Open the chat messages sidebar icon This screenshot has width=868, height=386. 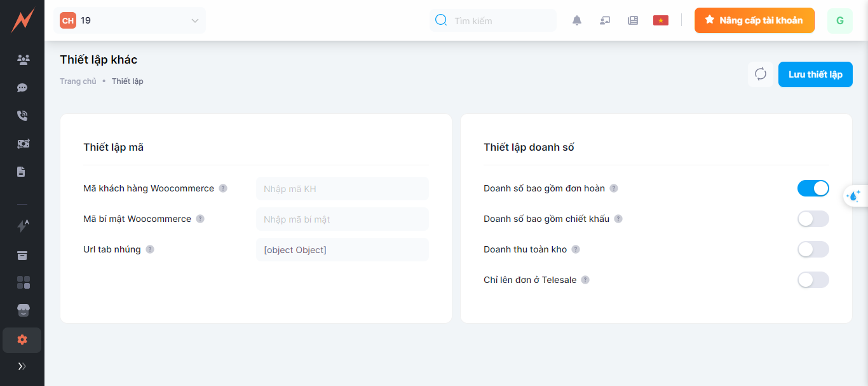coord(22,88)
